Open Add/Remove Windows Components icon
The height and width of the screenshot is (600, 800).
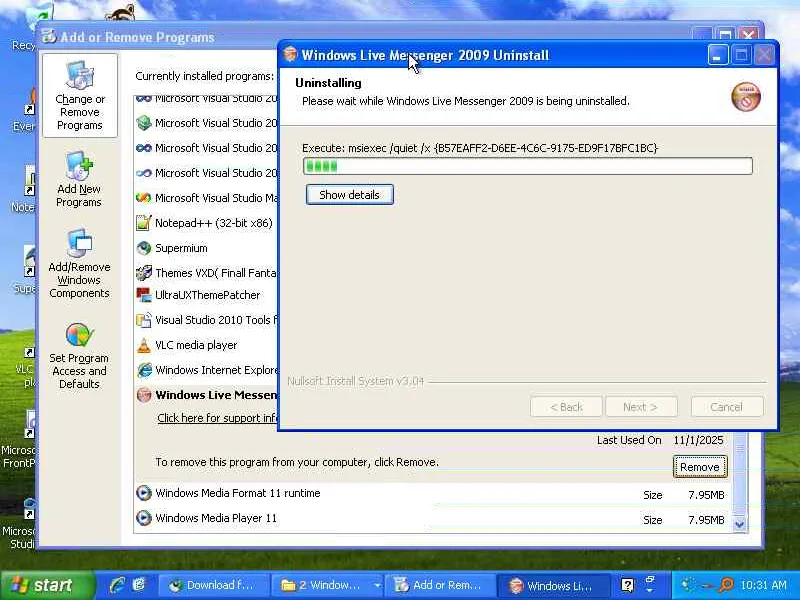pyautogui.click(x=79, y=263)
